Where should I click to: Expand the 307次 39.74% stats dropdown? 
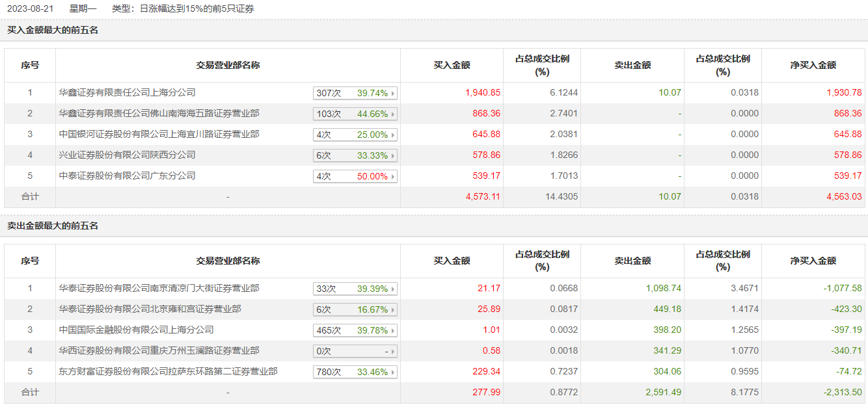click(x=355, y=93)
